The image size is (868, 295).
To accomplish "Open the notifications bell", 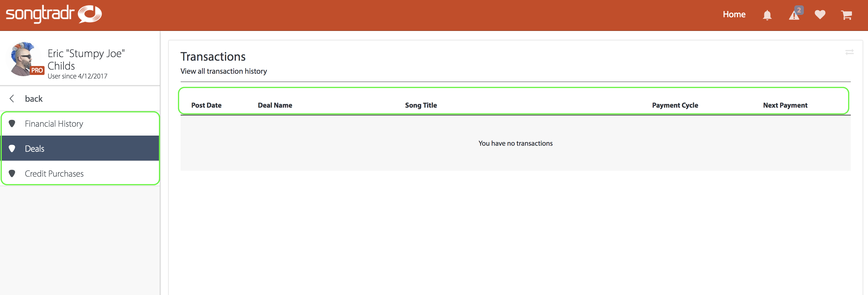I will coord(767,15).
